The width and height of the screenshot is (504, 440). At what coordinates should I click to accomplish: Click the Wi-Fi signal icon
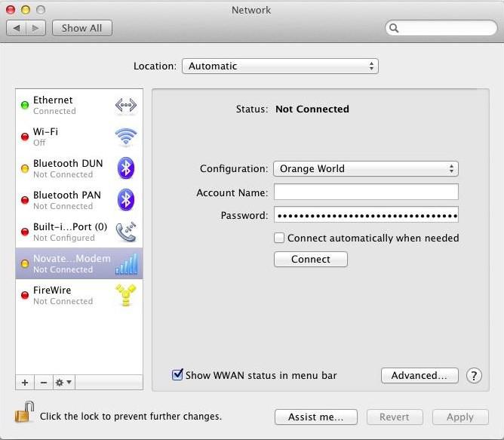125,137
